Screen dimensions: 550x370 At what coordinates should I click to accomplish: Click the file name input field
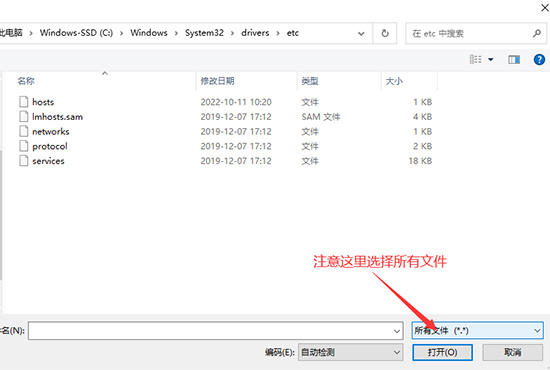pos(215,331)
